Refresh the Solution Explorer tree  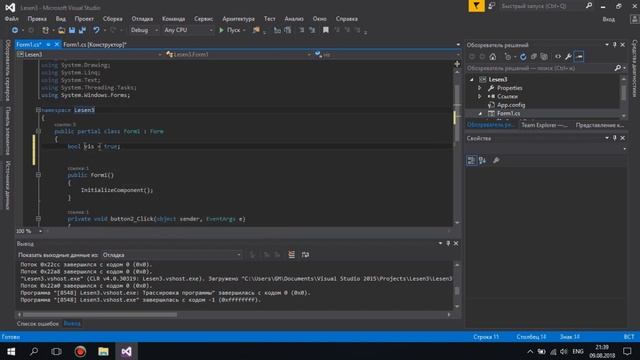coord(523,57)
